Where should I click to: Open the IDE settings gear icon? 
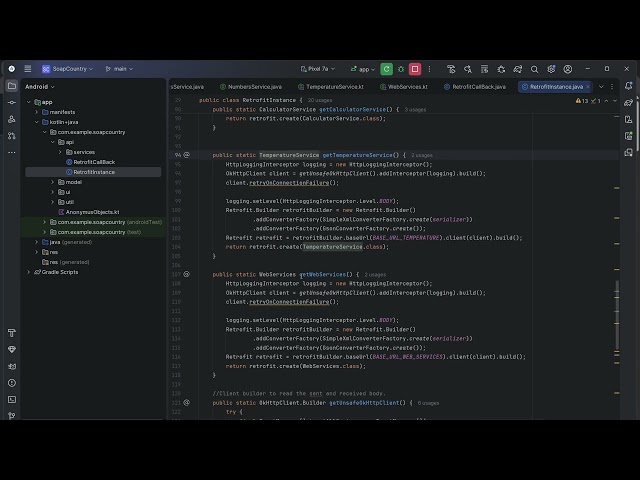(x=551, y=69)
